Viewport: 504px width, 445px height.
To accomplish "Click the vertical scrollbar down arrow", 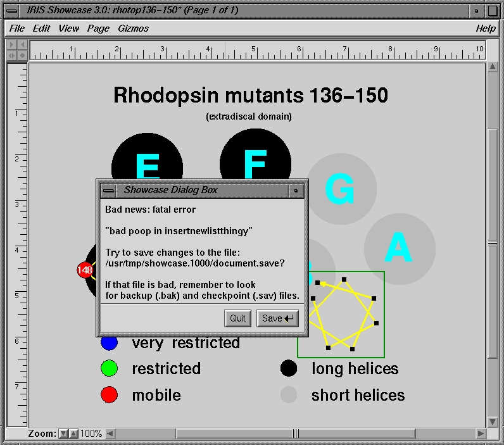I will (493, 422).
